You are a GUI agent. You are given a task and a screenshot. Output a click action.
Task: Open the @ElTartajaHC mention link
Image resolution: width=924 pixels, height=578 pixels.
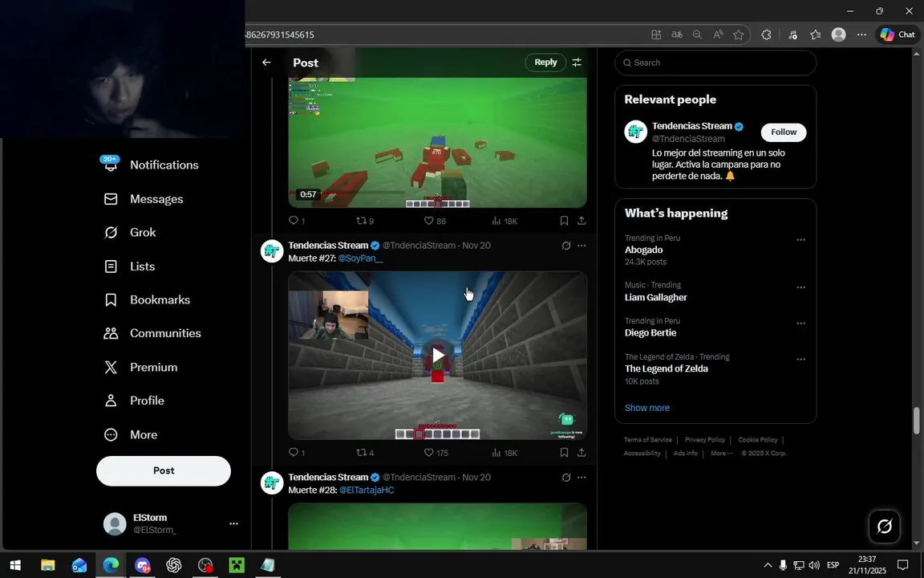367,490
